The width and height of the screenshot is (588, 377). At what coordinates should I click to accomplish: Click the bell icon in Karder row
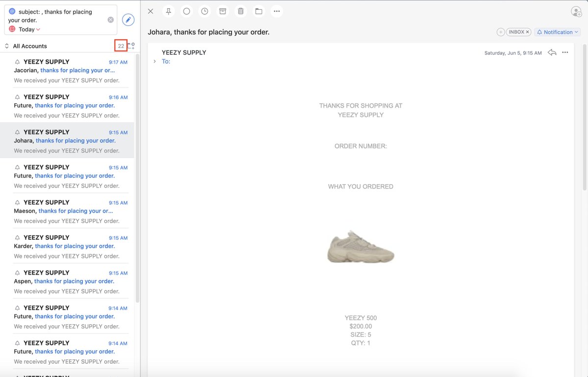18,238
